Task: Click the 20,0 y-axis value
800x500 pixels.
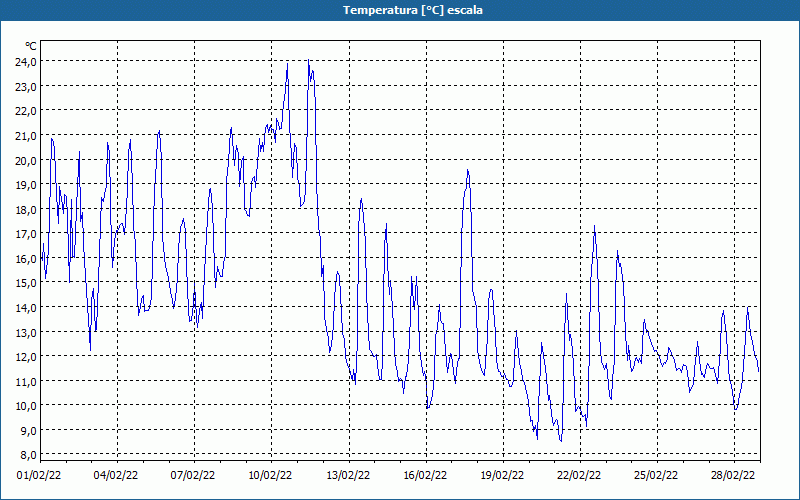Action: tap(27, 160)
